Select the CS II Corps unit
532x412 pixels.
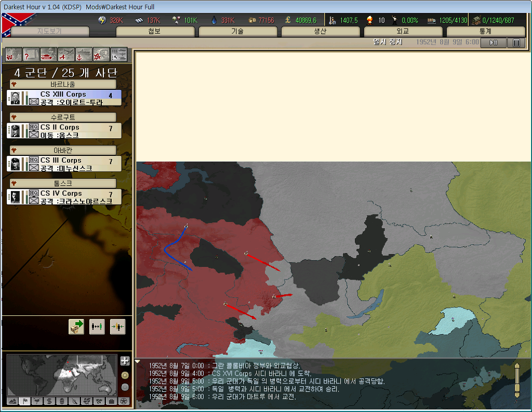(x=64, y=130)
